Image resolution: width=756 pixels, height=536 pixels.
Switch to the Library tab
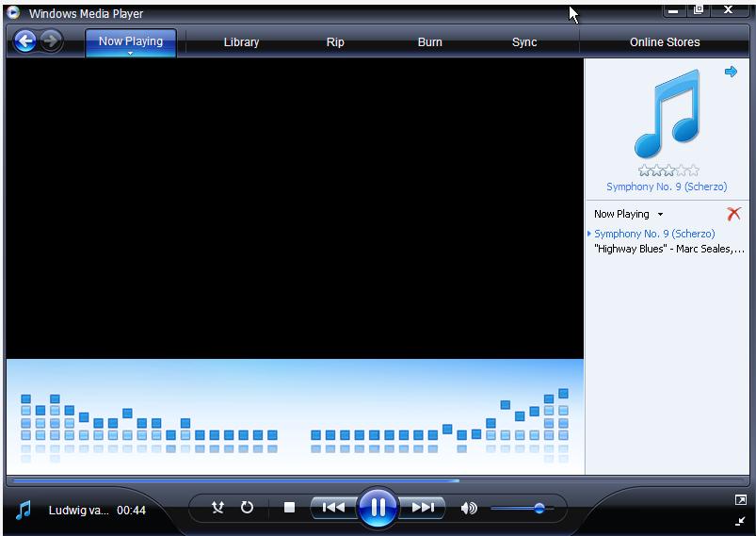coord(241,42)
